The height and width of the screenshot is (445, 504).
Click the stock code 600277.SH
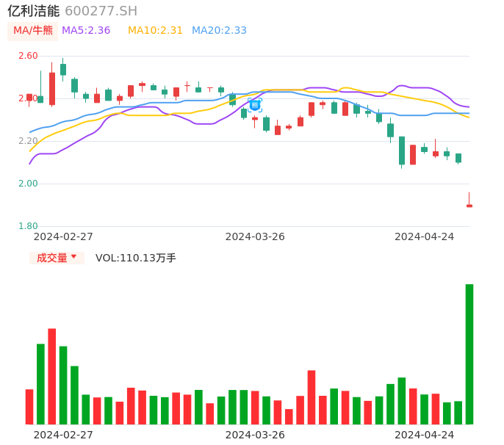coord(101,11)
